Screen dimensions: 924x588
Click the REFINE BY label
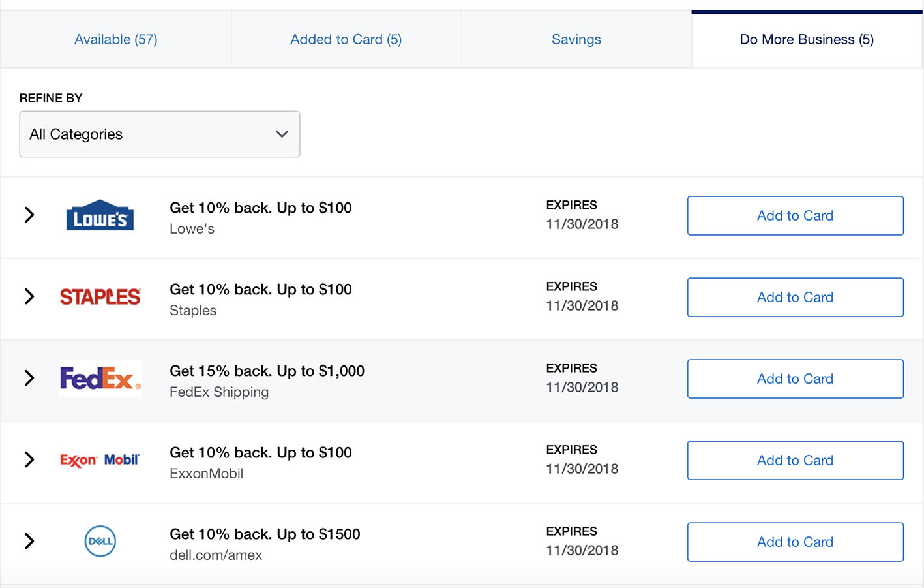(x=51, y=98)
